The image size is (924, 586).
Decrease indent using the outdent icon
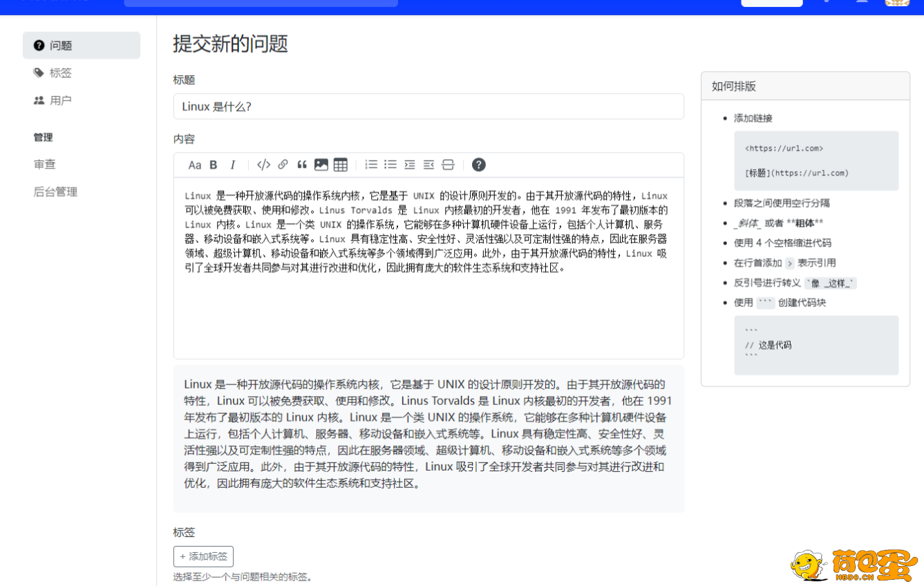[x=428, y=164]
